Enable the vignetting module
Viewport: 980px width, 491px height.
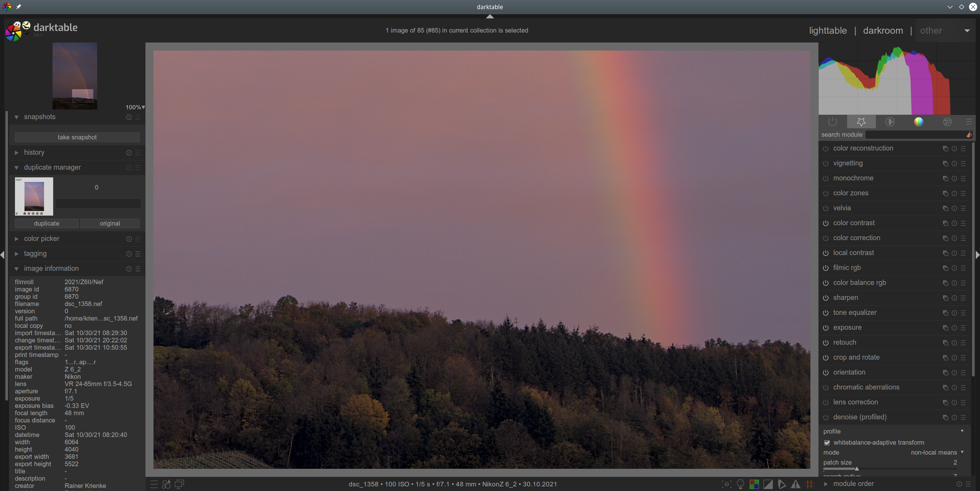[826, 164]
